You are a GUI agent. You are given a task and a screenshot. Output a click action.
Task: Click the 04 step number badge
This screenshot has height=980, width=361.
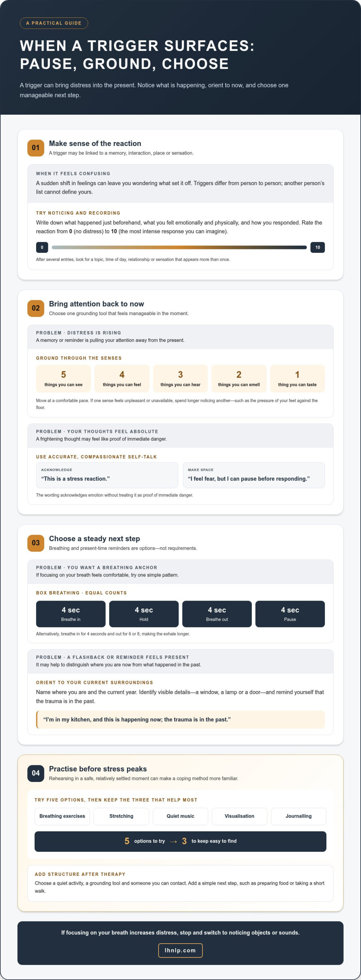(36, 773)
